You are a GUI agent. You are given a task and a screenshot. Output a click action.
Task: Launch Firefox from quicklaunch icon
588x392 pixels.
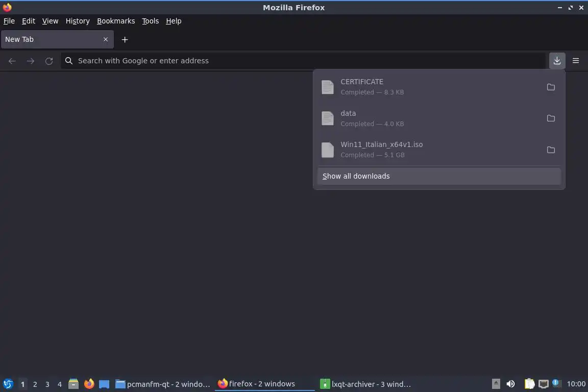pos(89,384)
